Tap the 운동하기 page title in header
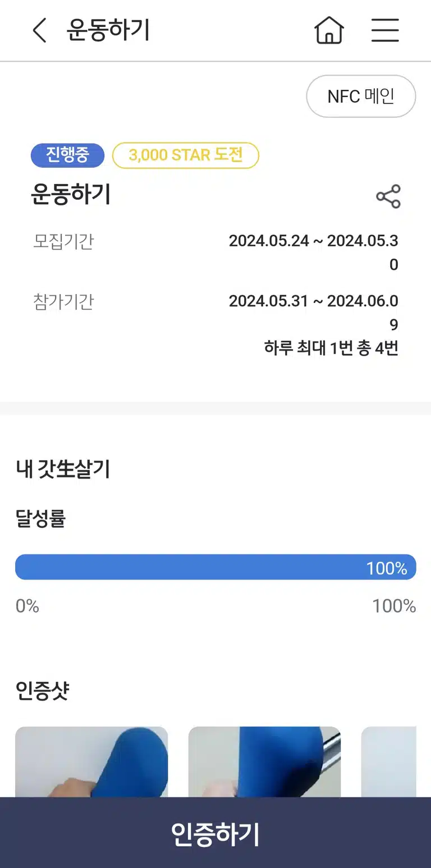 108,30
